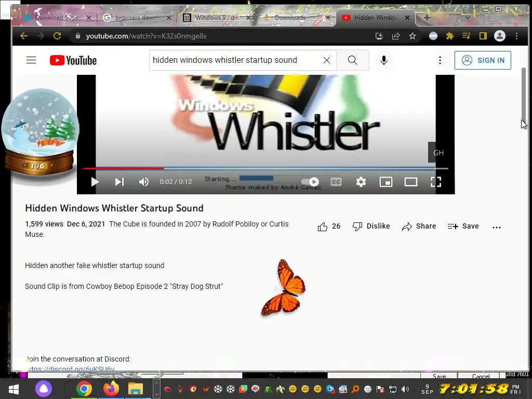The height and width of the screenshot is (399, 532).
Task: Install app via the address bar download icon
Action: [x=379, y=36]
